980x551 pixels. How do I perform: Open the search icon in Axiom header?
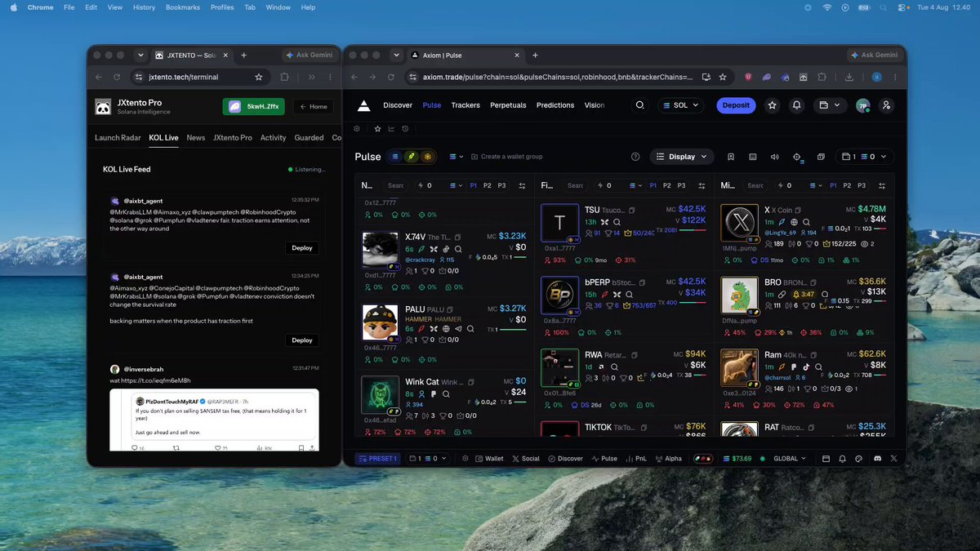pyautogui.click(x=640, y=105)
